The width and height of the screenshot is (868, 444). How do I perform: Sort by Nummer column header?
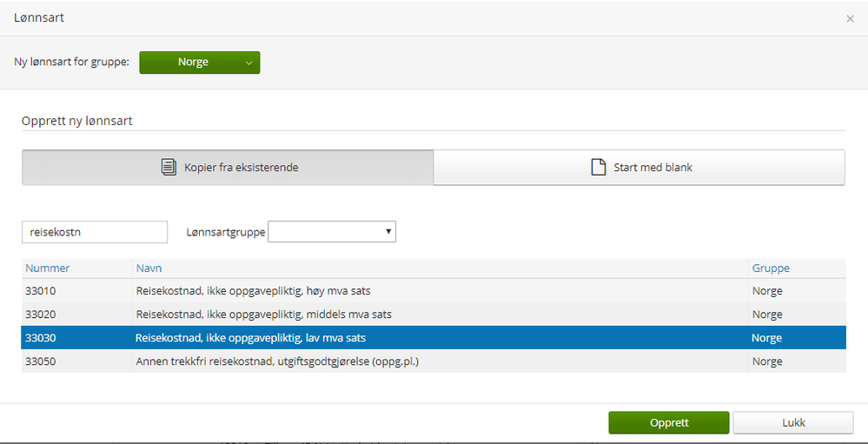point(48,268)
